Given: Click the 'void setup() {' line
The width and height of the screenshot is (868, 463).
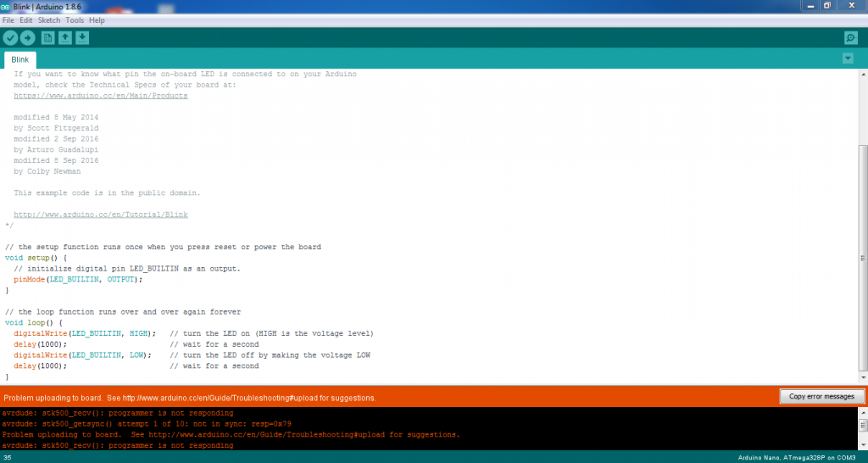Looking at the screenshot, I should pos(36,258).
